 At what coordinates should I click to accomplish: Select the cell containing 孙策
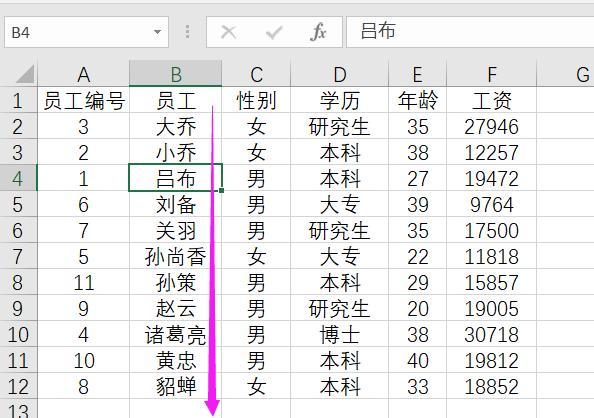pos(175,282)
